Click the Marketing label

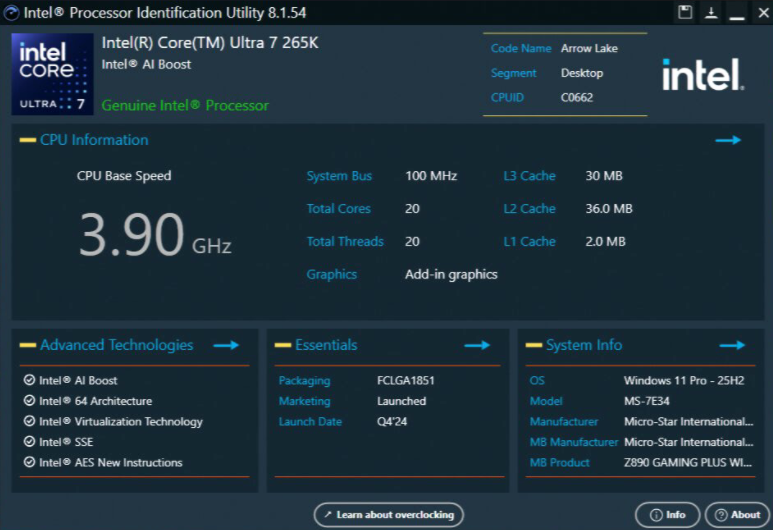pos(305,401)
